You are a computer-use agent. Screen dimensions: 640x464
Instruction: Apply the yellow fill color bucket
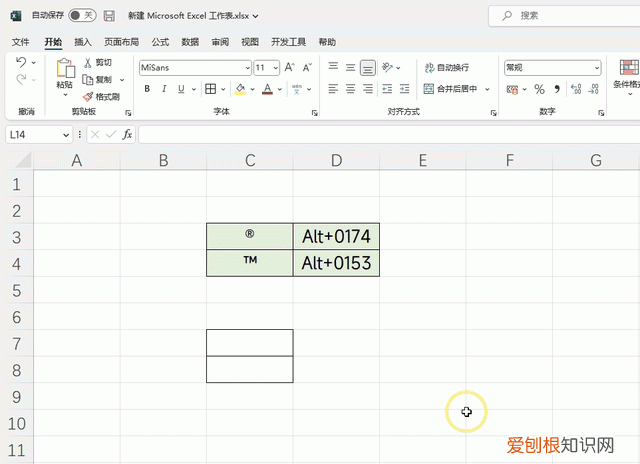240,89
